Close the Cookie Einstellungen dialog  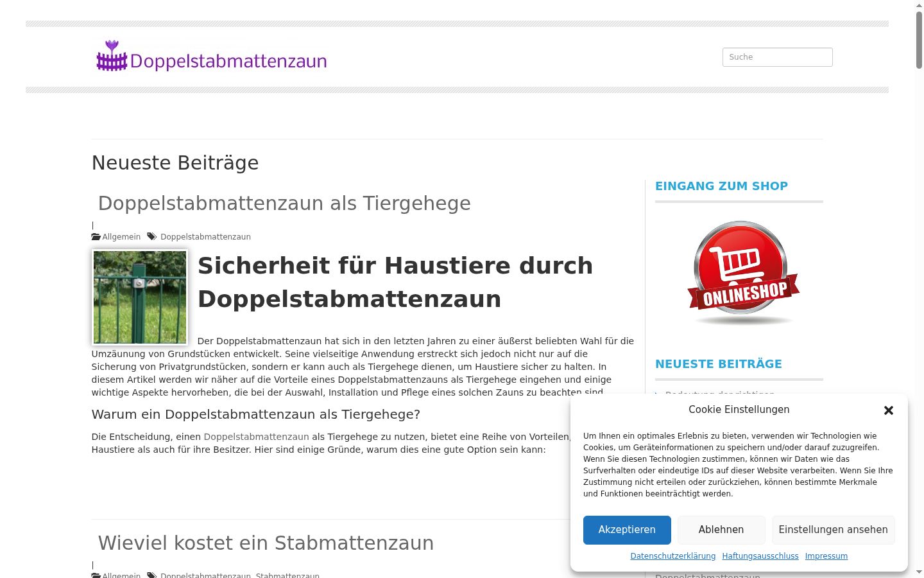tap(889, 410)
